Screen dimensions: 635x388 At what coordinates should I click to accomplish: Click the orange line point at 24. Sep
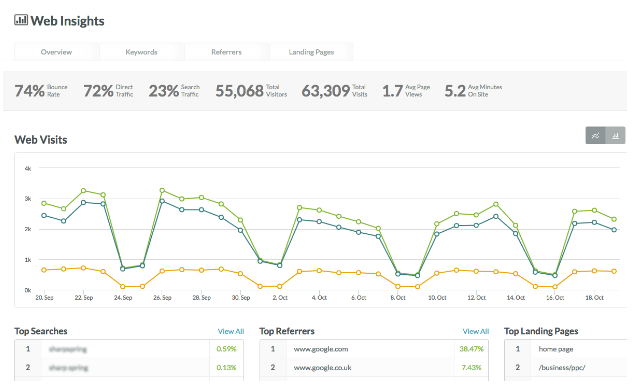pos(123,286)
